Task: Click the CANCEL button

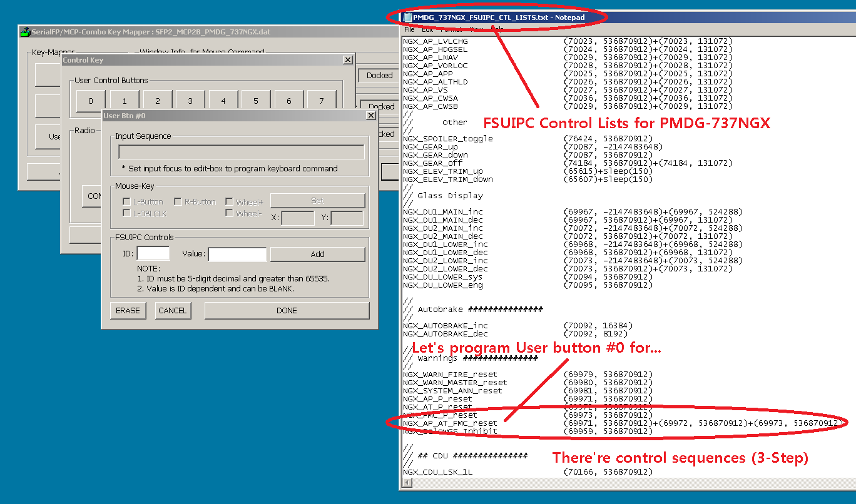Action: [x=172, y=310]
